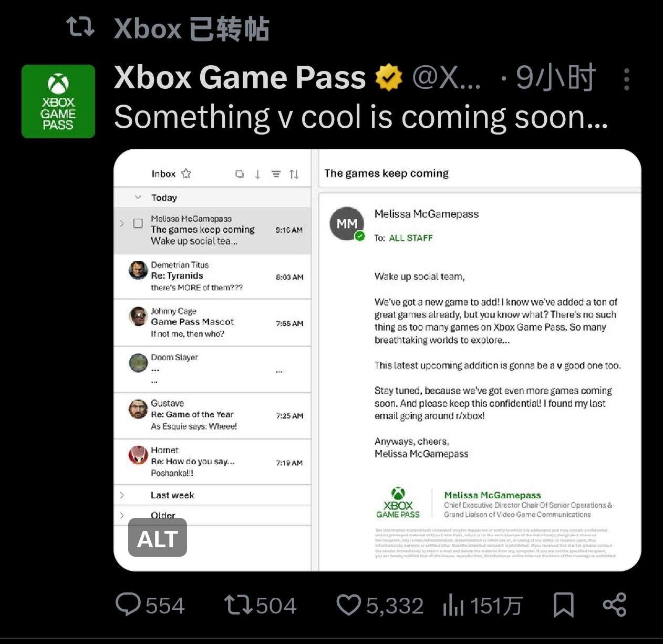Share the post via share icon
The width and height of the screenshot is (663, 644).
pos(615,605)
